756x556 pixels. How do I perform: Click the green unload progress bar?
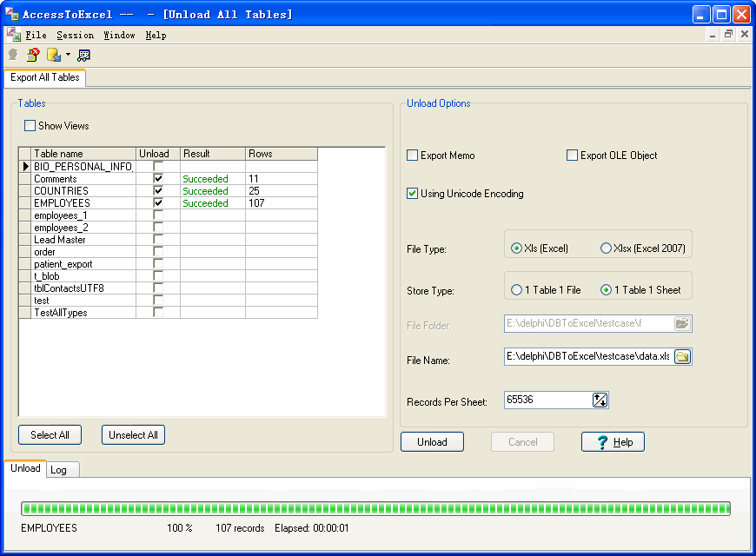point(375,508)
